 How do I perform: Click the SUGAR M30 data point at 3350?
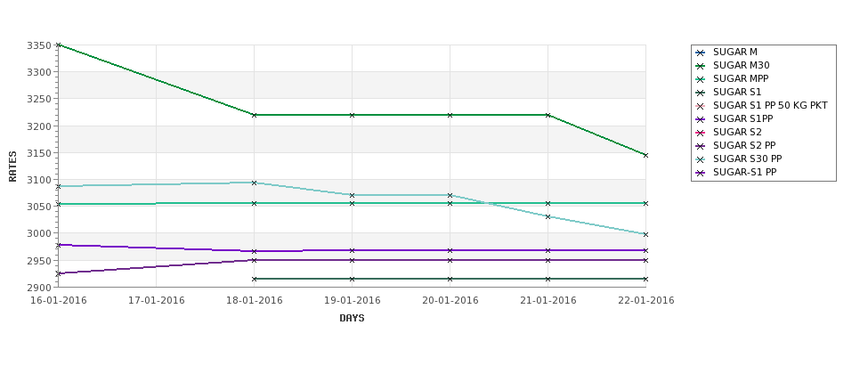point(58,45)
